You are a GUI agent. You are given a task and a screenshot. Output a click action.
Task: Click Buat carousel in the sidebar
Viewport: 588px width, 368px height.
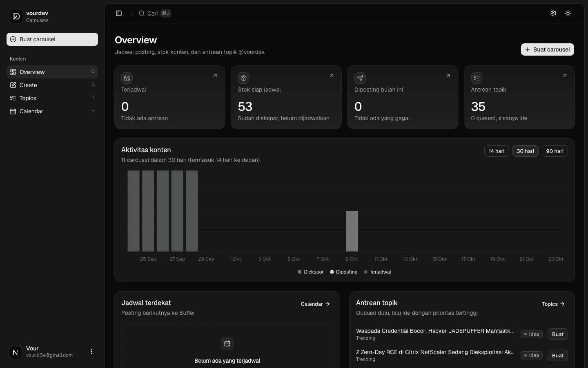pyautogui.click(x=52, y=39)
